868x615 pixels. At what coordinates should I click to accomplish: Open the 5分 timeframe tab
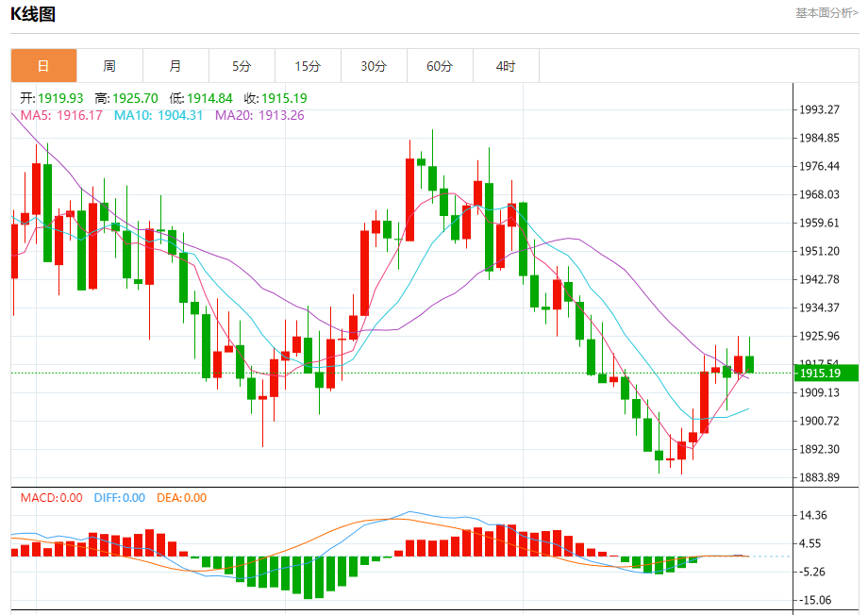tap(242, 66)
